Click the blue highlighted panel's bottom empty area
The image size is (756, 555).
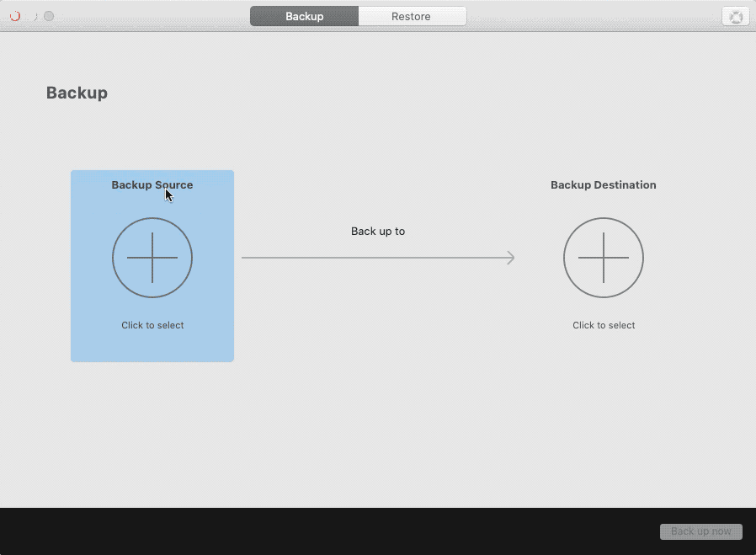tap(152, 347)
